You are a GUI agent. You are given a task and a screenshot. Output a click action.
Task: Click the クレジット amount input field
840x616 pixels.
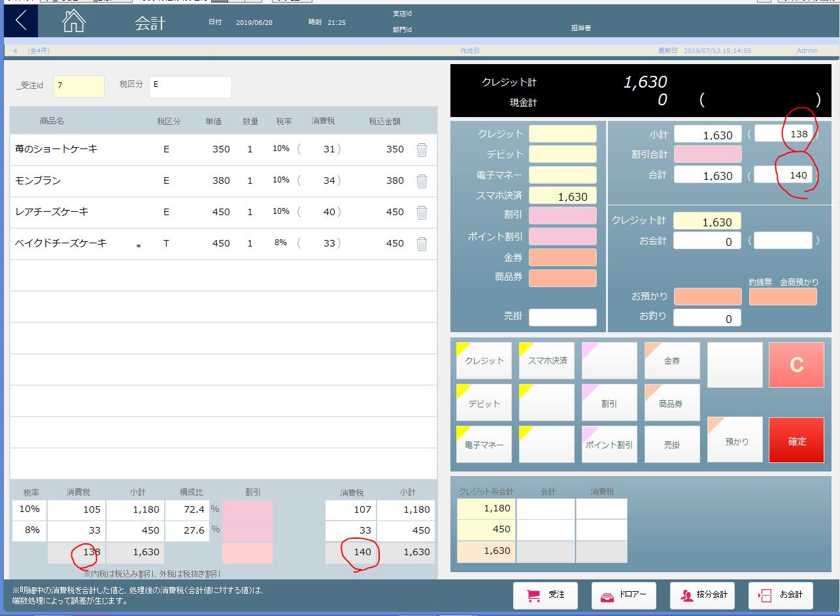[563, 133]
